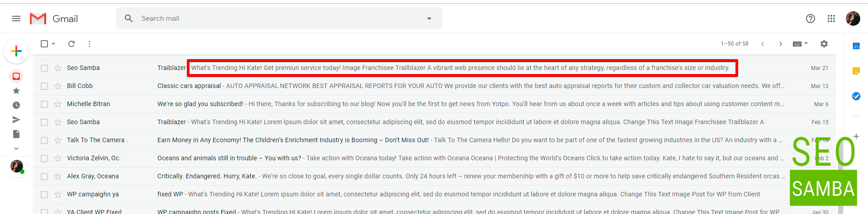Select the Seo Samba Mar 21 email checkbox
Viewport: 868px width, 214px height.
44,68
